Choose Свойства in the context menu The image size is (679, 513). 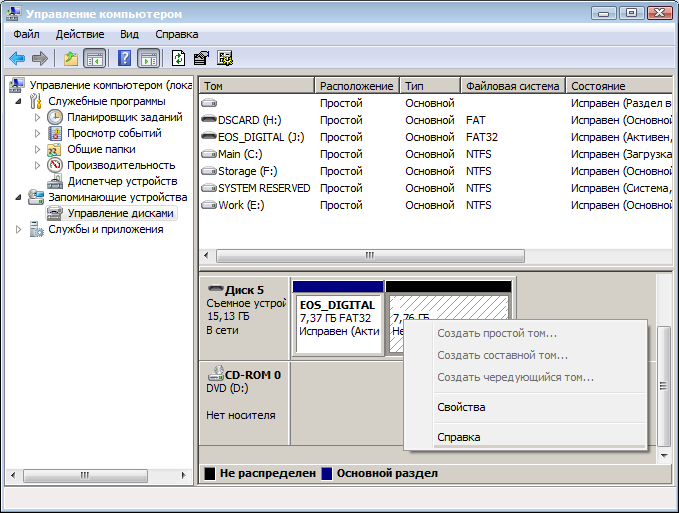coord(461,407)
